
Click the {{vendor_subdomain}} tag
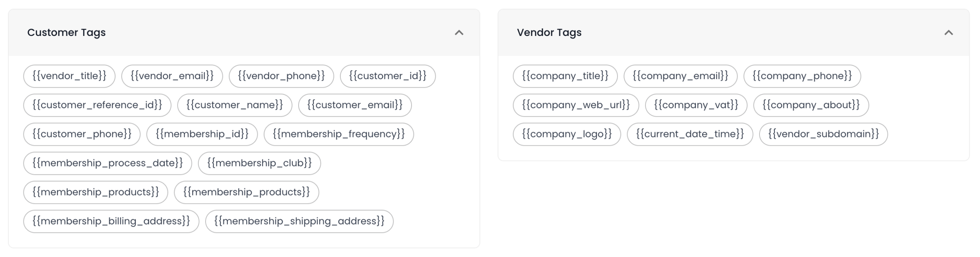823,134
